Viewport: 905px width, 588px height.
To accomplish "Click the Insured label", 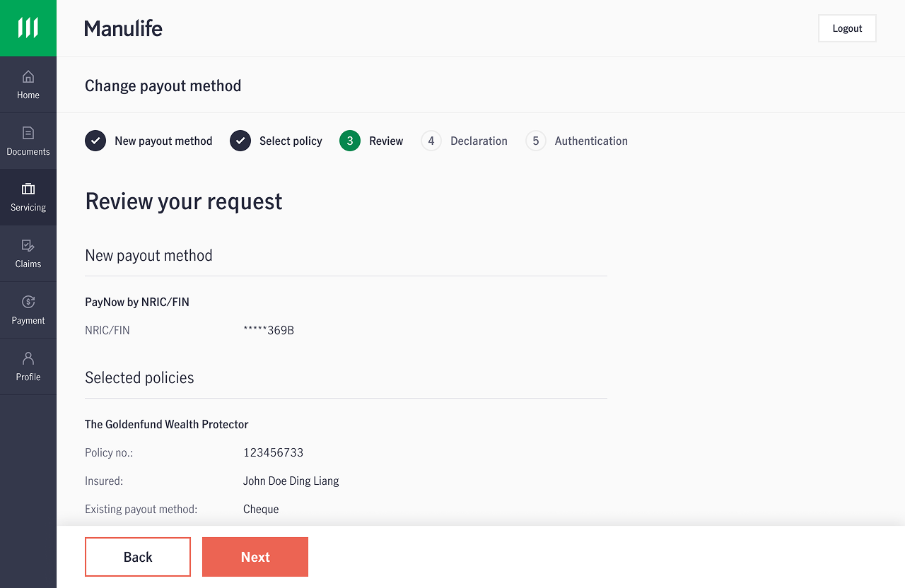I will point(104,481).
